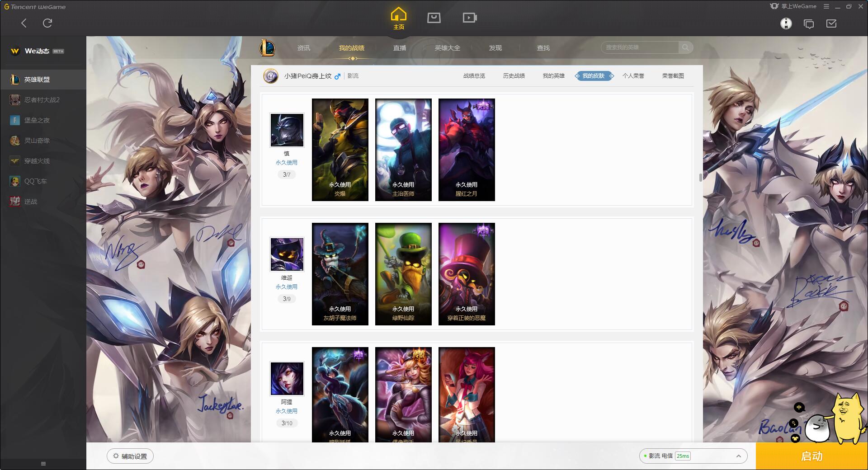Open the 资讯 tab
This screenshot has height=470, width=868.
[x=304, y=48]
